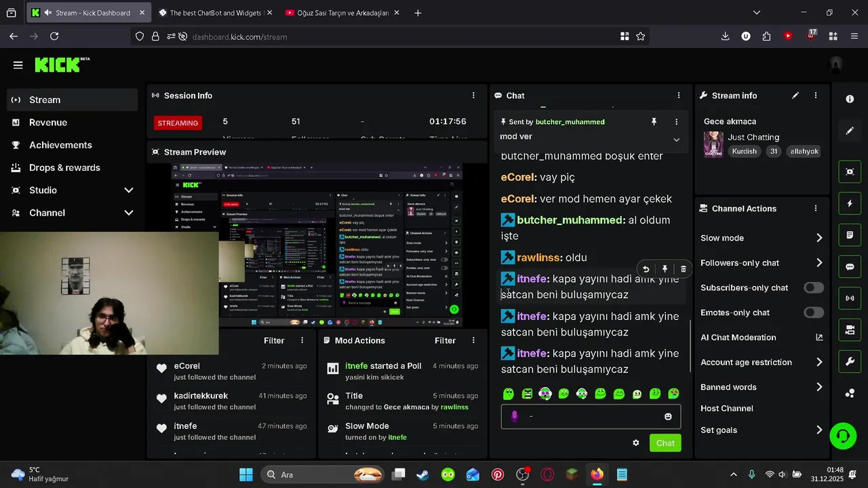Click Filter in Mod Actions panel
The image size is (868, 488).
pos(445,340)
